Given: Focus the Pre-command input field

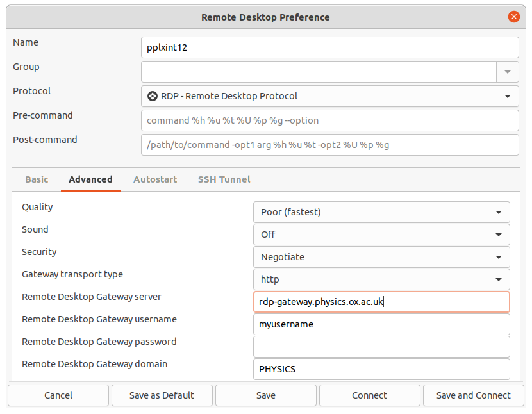Looking at the screenshot, I should point(329,120).
